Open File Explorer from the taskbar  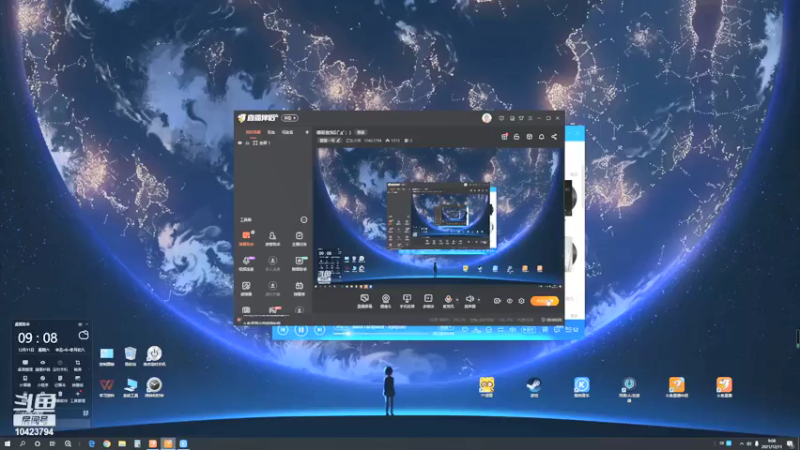tap(122, 444)
